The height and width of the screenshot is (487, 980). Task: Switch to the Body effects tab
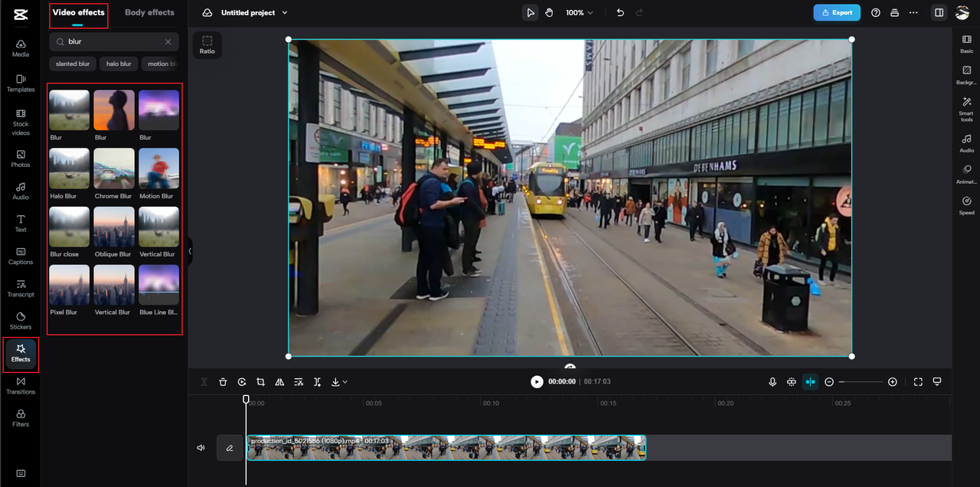149,12
